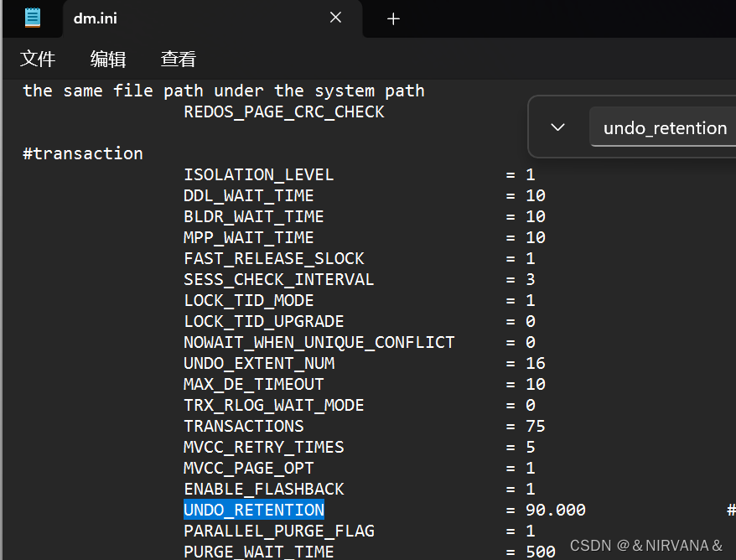Click the ISOLATION_LEVEL parameter
Screen dimensions: 736x560
[259, 175]
